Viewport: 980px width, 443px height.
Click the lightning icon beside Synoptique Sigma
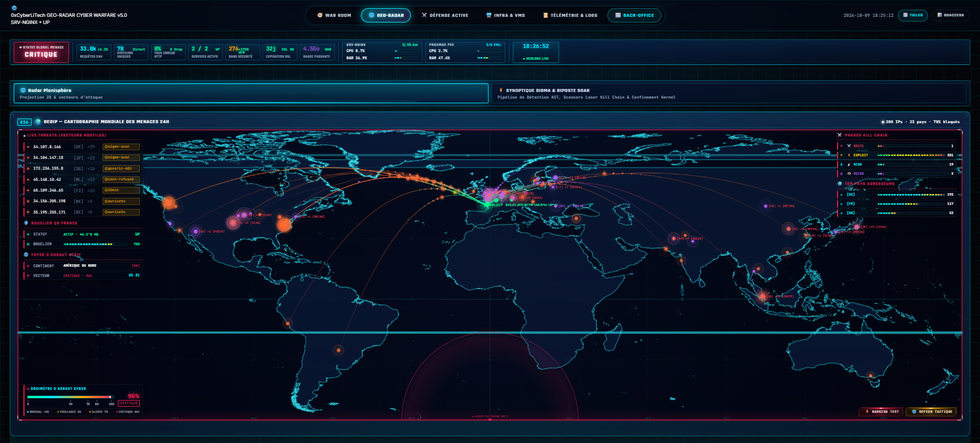(x=501, y=90)
